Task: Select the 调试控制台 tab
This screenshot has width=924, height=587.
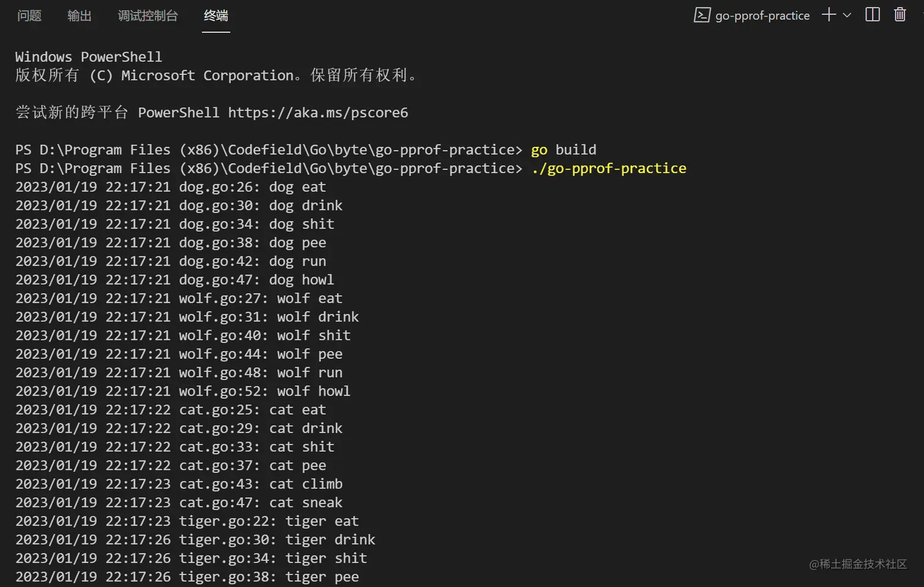Action: [148, 16]
